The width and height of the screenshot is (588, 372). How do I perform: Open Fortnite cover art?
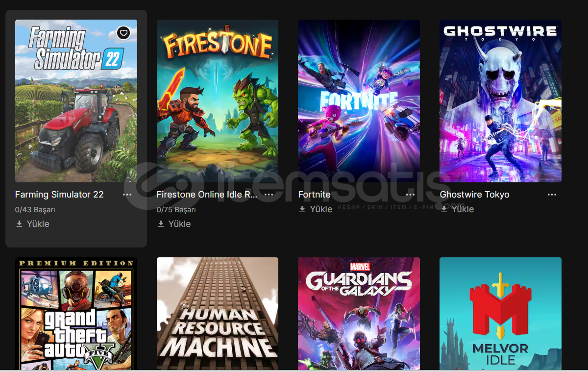tap(359, 101)
